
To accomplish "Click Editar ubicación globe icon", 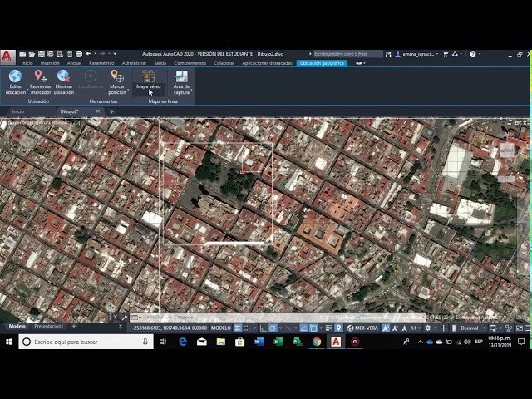I will (15, 76).
